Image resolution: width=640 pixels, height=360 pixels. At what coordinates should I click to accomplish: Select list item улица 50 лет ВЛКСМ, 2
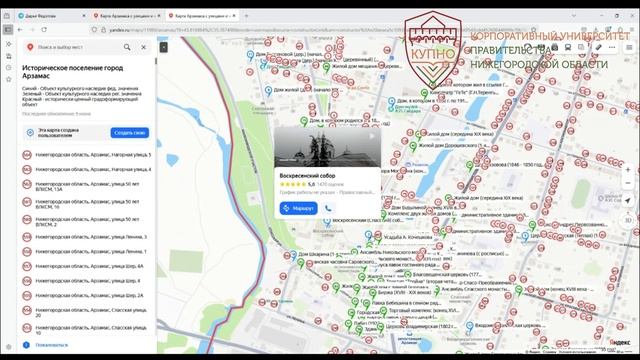(87, 222)
